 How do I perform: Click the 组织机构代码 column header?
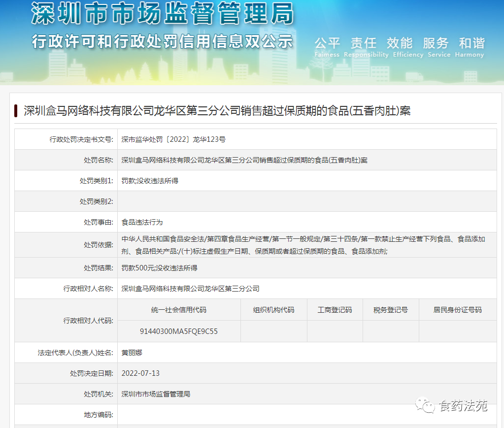[273, 310]
